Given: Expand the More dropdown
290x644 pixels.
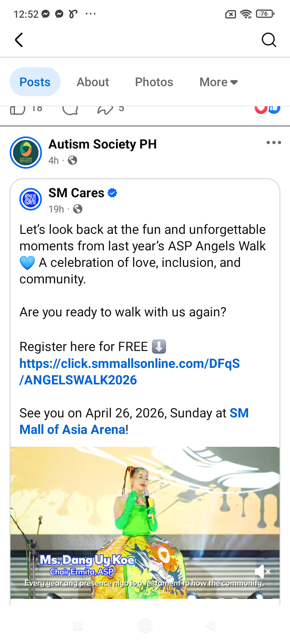Looking at the screenshot, I should coord(218,82).
